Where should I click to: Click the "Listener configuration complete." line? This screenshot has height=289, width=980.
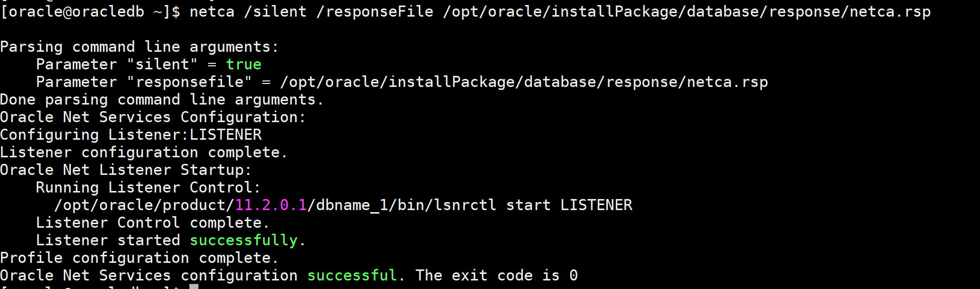(144, 152)
